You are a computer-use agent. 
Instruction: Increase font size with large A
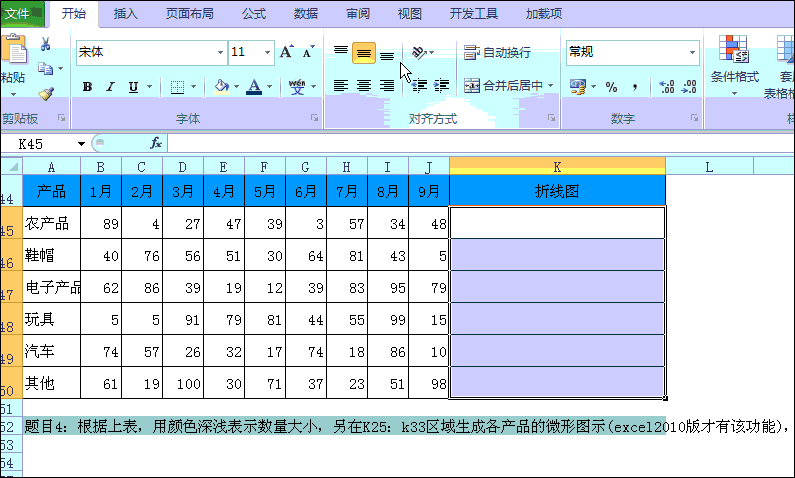coord(286,52)
